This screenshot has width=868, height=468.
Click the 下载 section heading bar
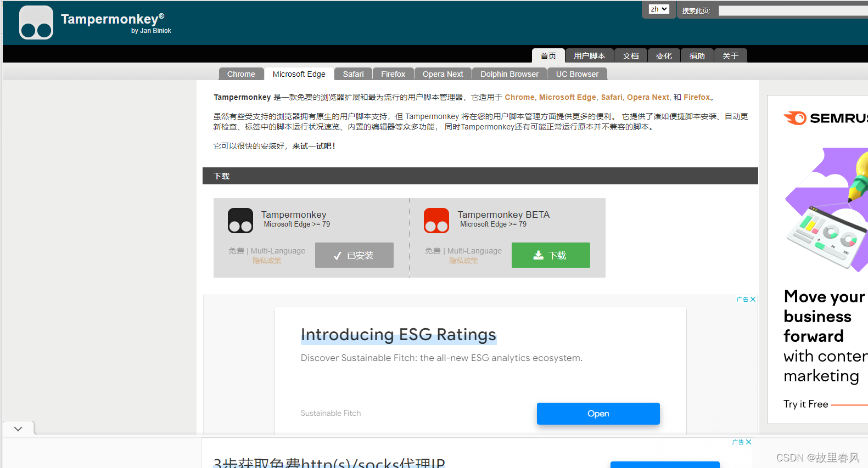[x=480, y=176]
